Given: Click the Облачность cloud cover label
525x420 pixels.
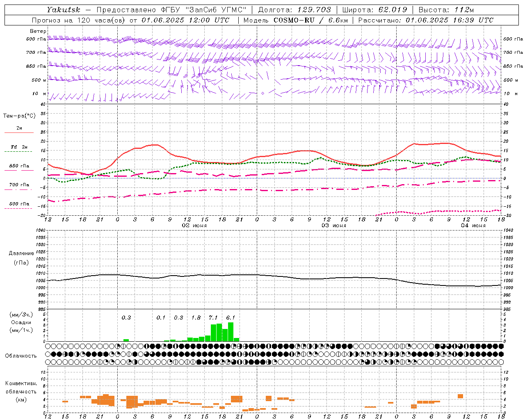Looking at the screenshot, I should pos(21,356).
